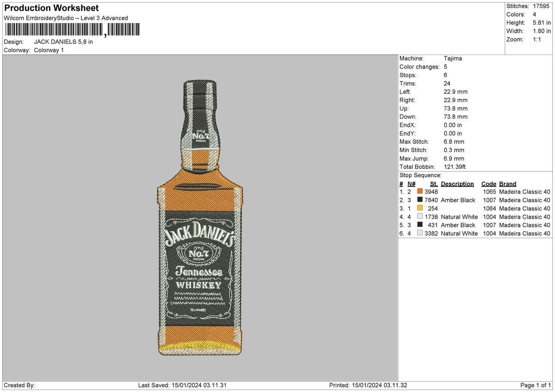The height and width of the screenshot is (392, 555).
Task: Click the Down value '73.8 mm'
Action: coord(456,116)
